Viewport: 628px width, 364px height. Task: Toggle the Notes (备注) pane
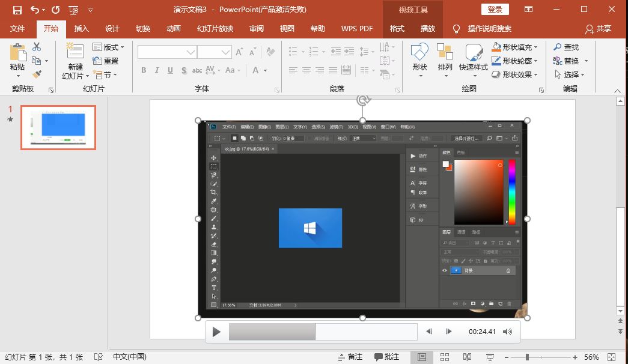(350, 357)
